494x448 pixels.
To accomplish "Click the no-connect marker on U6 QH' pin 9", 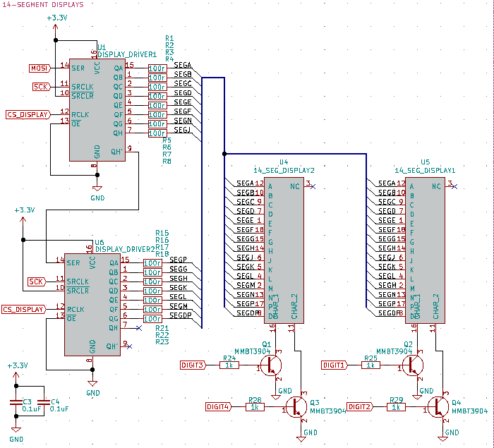I will coord(129,346).
